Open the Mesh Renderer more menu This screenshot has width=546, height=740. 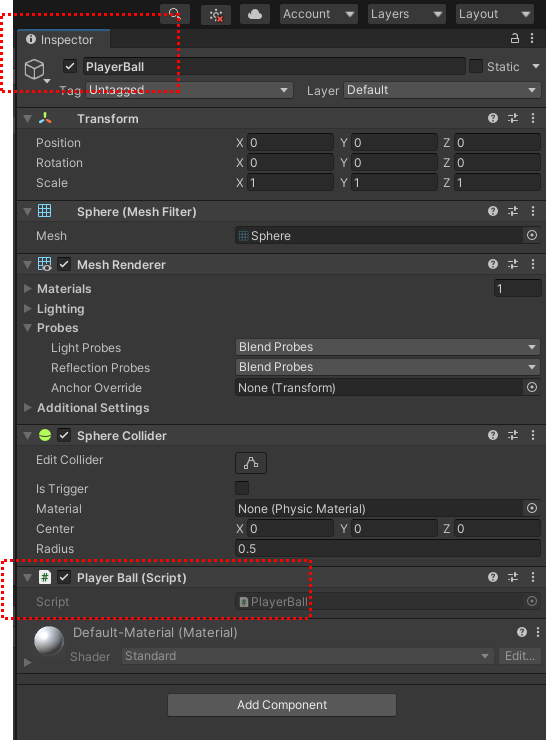coord(533,264)
